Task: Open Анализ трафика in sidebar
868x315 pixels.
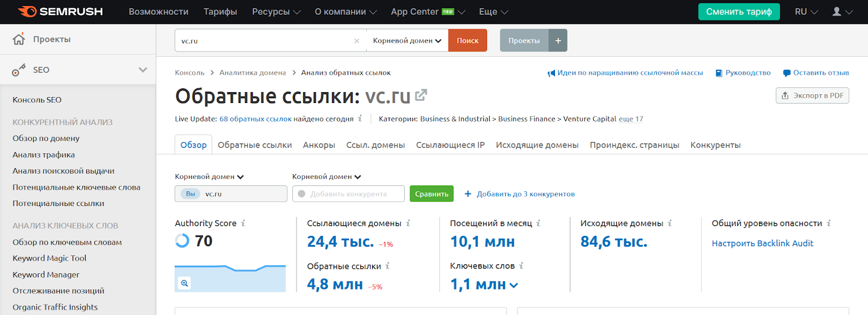Action: click(x=44, y=155)
